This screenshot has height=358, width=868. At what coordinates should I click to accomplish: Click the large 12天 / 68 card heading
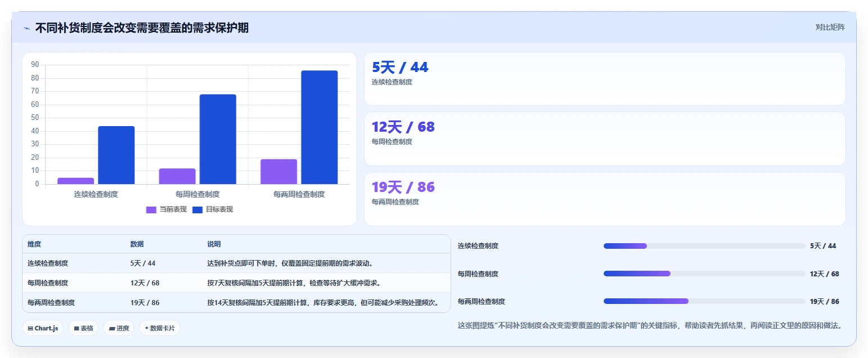403,127
